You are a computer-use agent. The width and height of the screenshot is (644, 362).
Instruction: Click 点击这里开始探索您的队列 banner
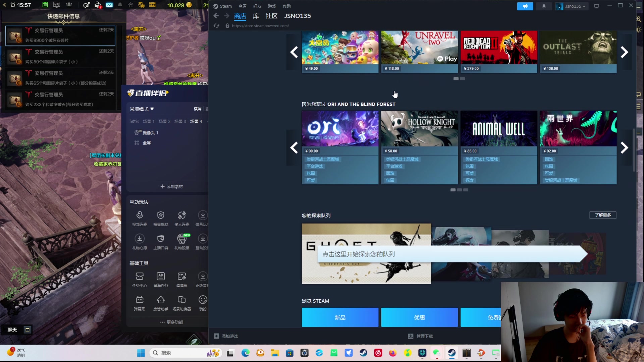452,254
